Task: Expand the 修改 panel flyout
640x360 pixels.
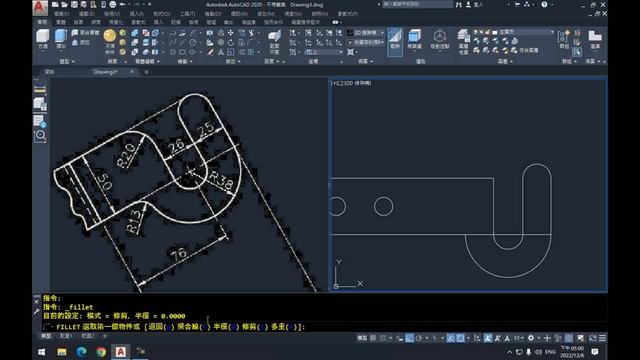Action: point(233,62)
